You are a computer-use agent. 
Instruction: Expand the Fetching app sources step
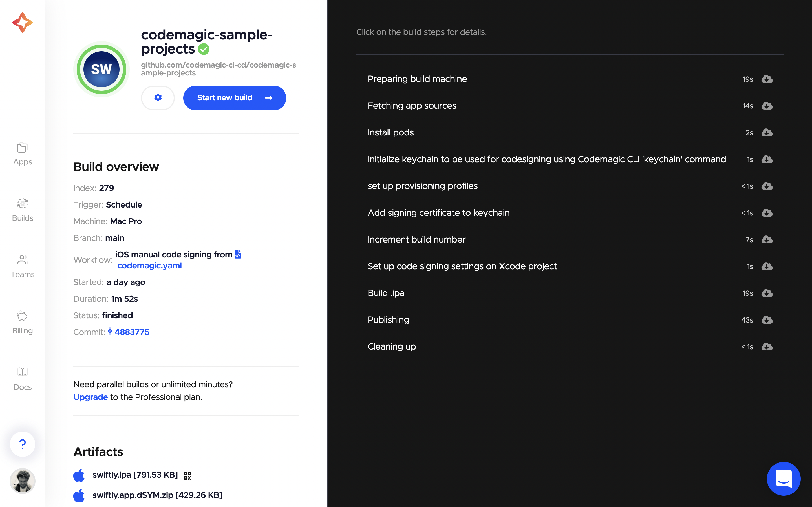point(412,106)
